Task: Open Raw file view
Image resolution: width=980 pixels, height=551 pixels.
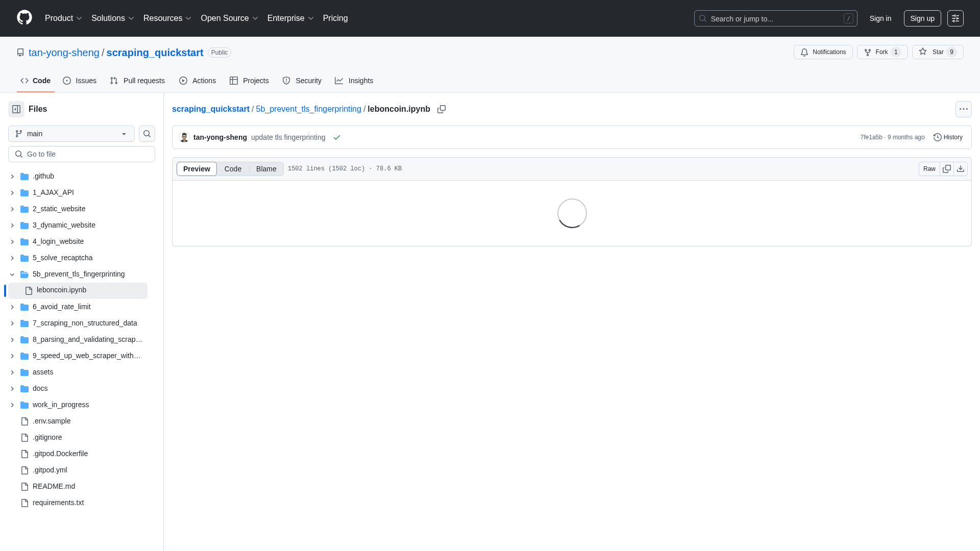Action: tap(929, 169)
